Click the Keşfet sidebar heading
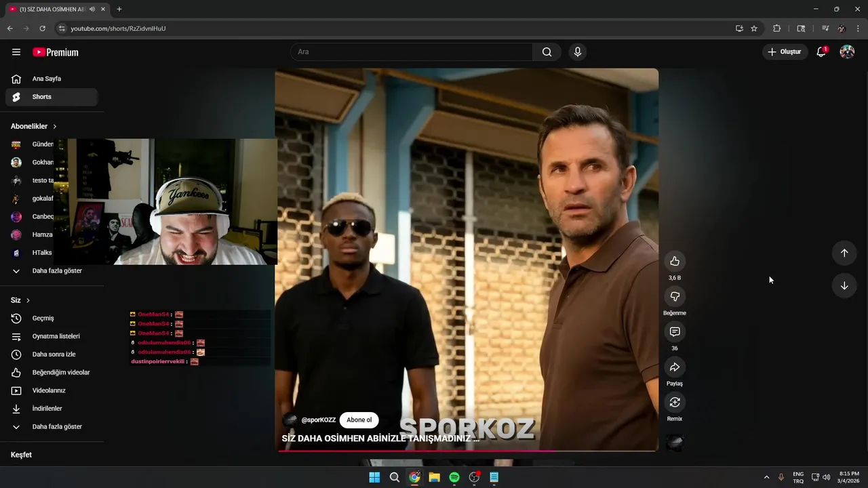The height and width of the screenshot is (488, 868). point(21,455)
